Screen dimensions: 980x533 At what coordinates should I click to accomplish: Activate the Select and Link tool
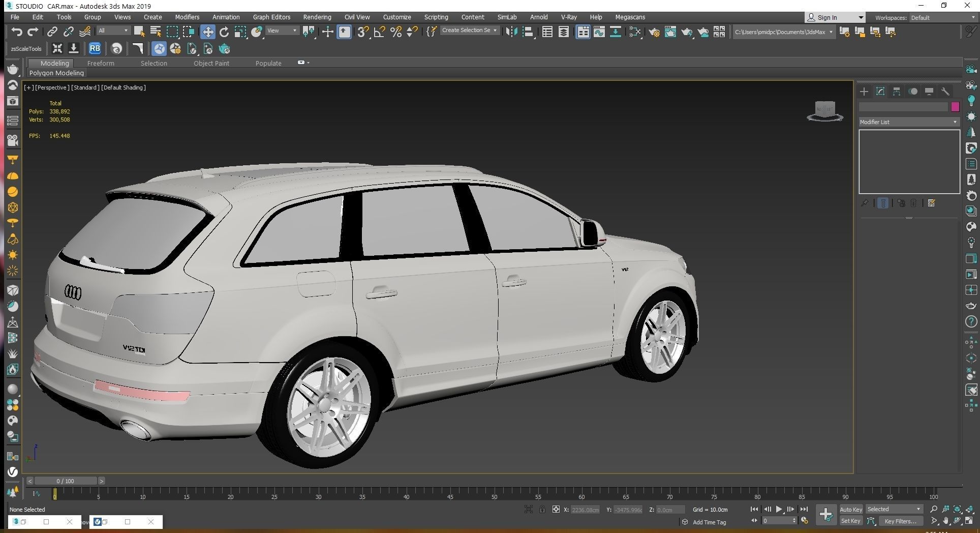(x=52, y=32)
